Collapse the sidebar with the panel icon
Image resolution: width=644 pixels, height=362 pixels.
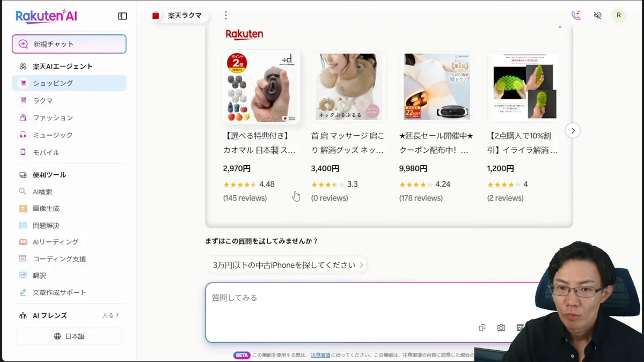(122, 16)
